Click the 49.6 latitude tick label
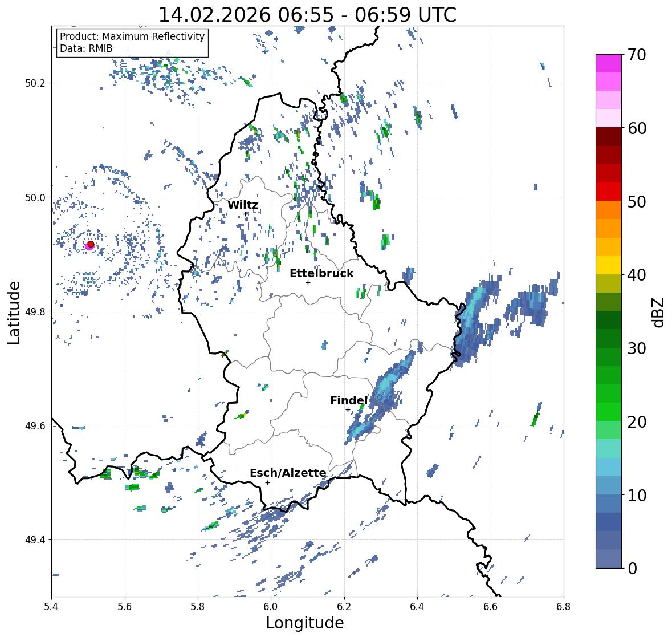 click(35, 425)
